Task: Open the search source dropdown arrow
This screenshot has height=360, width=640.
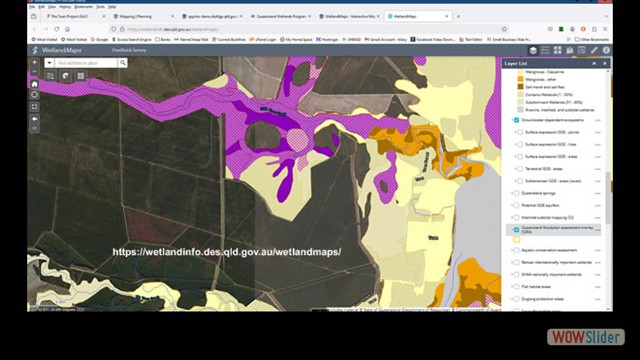Action: (49, 63)
